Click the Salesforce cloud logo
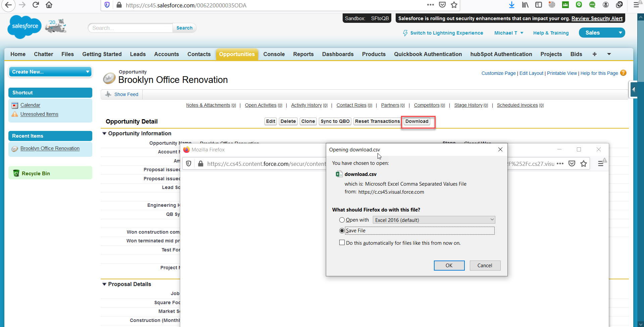 coord(24,27)
